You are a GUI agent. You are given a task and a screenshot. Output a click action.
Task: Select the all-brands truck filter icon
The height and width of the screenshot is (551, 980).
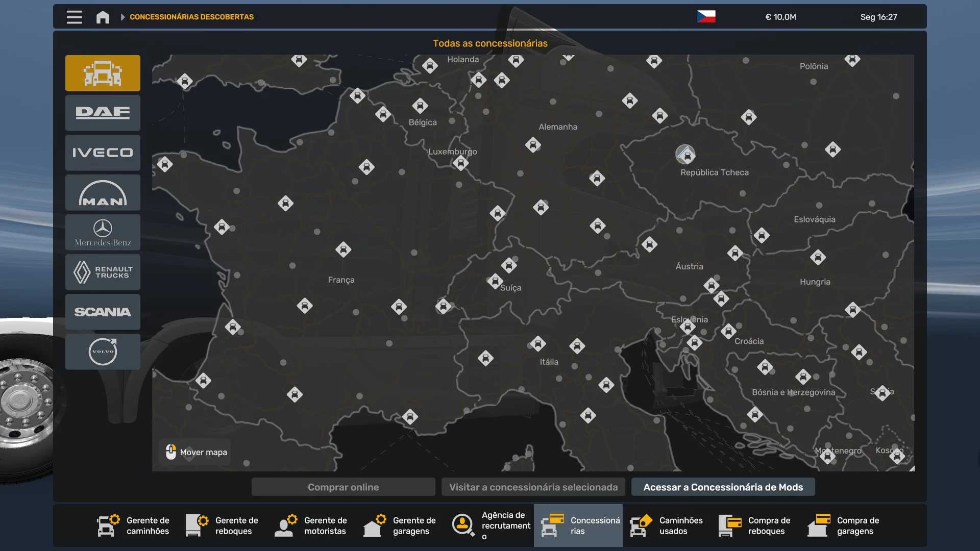pyautogui.click(x=103, y=73)
